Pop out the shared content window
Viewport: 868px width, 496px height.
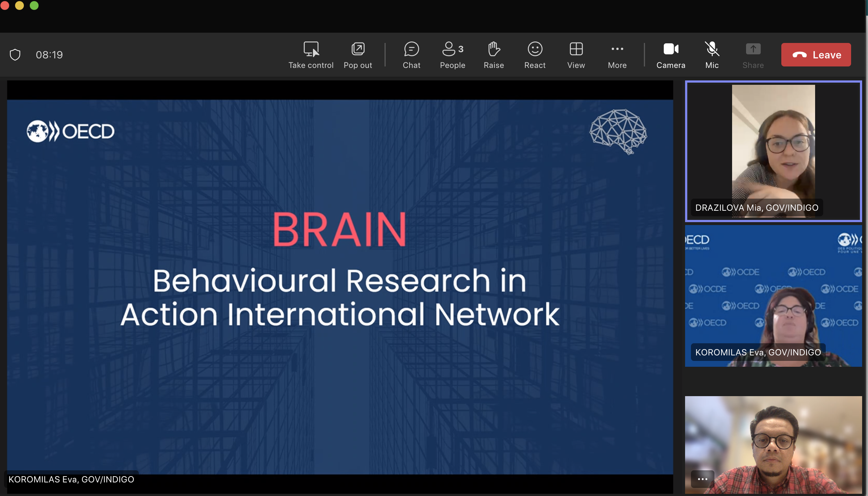[358, 55]
